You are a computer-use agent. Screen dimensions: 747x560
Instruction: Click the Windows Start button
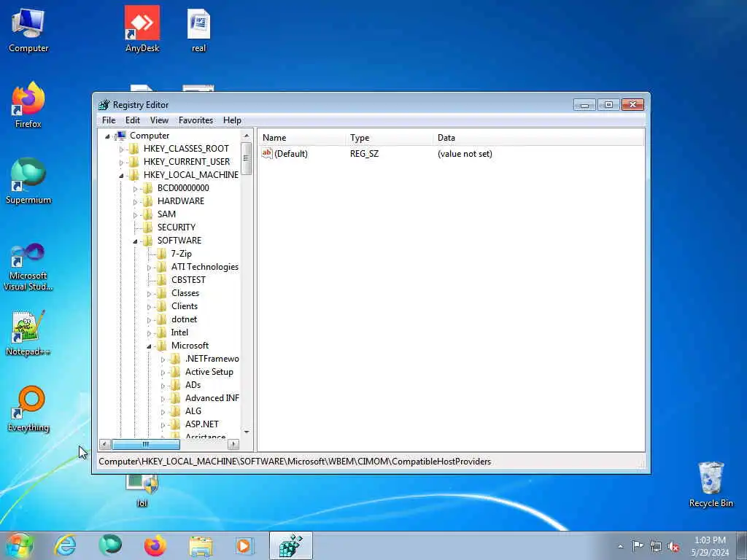[19, 545]
